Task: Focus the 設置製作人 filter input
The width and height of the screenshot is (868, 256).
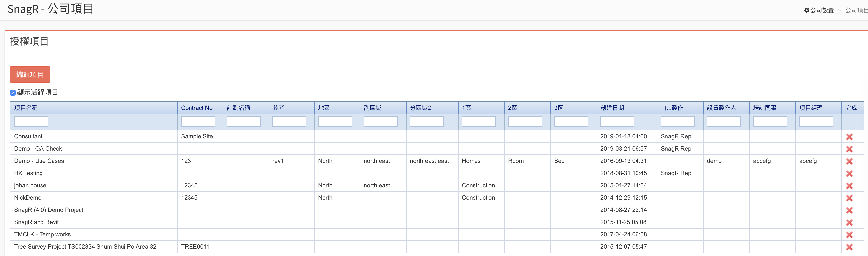Action: point(724,121)
